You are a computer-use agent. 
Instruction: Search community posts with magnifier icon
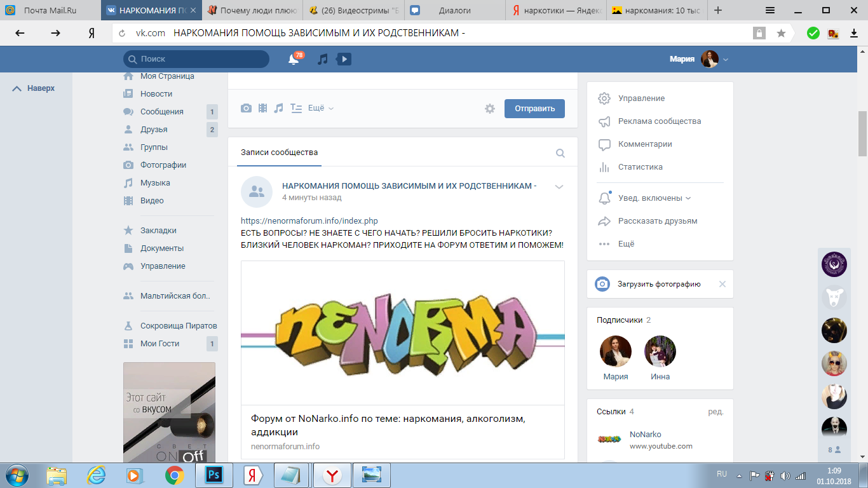[560, 153]
